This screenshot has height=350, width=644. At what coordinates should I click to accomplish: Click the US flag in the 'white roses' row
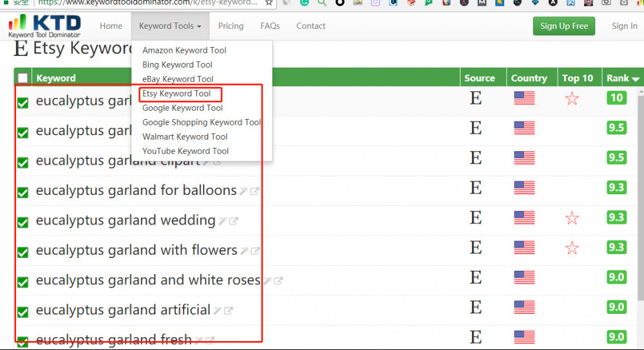[x=524, y=277]
